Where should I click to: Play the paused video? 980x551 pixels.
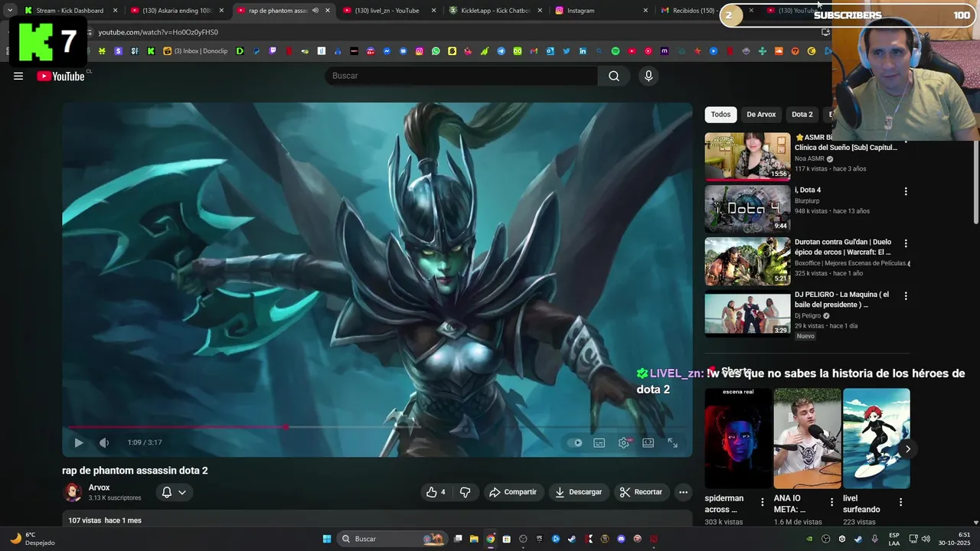(78, 442)
